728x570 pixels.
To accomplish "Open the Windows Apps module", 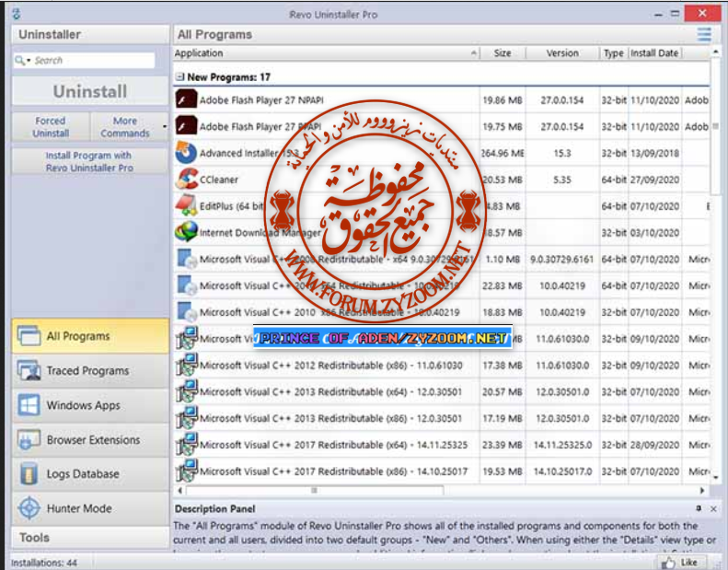I will (90, 405).
